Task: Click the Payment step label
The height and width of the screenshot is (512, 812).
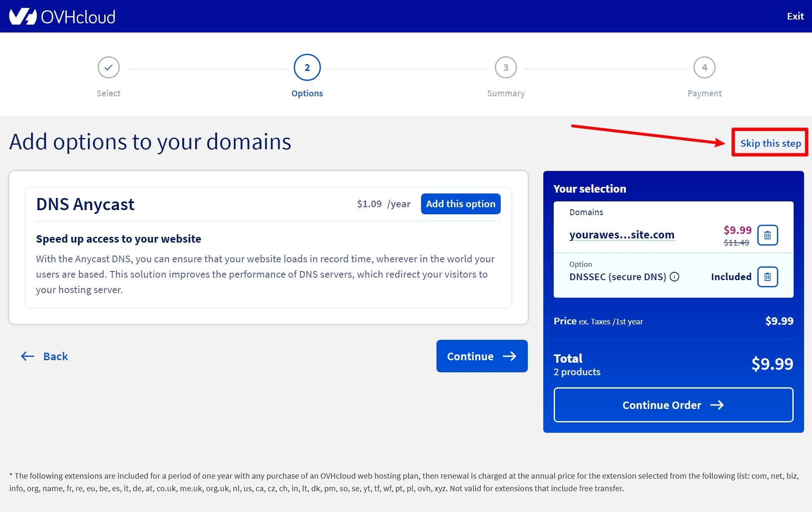Action: click(704, 93)
